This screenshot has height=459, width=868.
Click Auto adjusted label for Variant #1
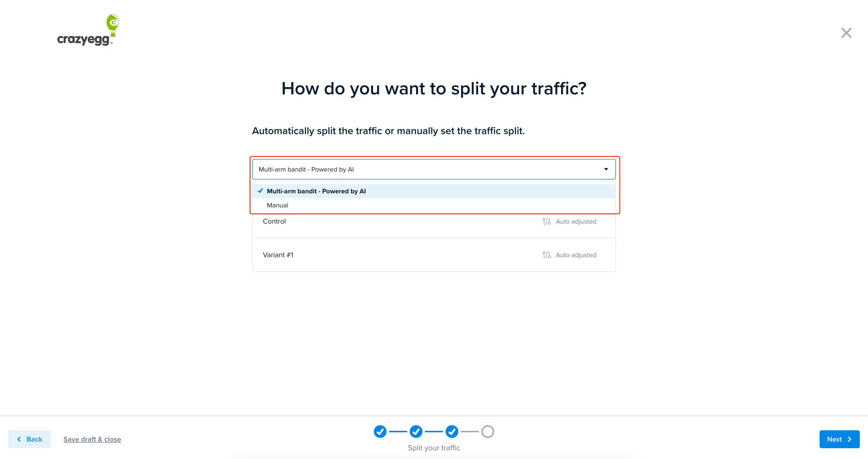(x=576, y=255)
